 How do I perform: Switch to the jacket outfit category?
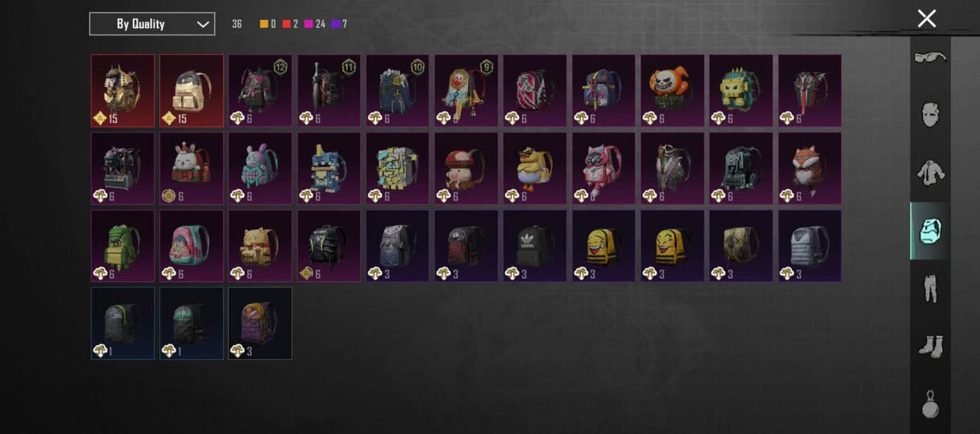(x=930, y=173)
